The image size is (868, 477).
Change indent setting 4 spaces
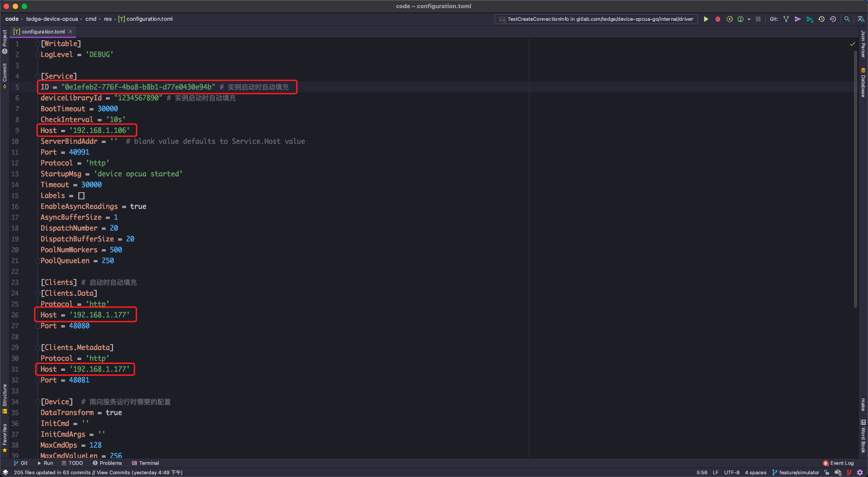(755, 472)
